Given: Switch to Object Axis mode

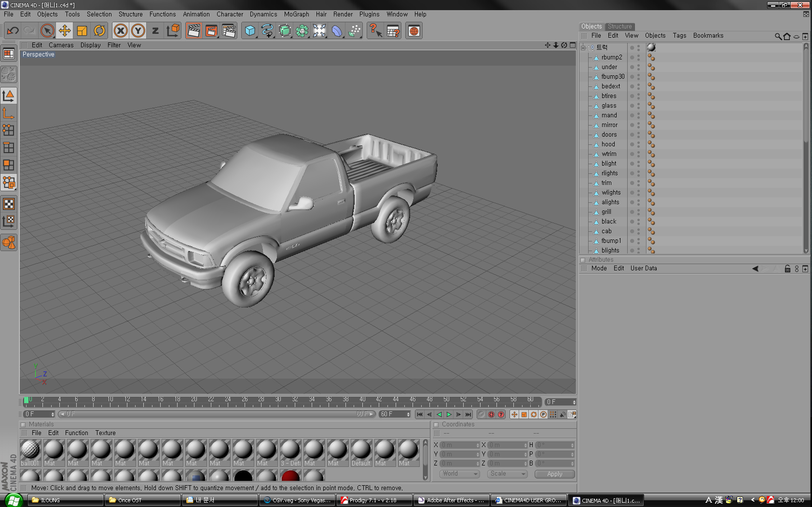Looking at the screenshot, I should coord(9,113).
